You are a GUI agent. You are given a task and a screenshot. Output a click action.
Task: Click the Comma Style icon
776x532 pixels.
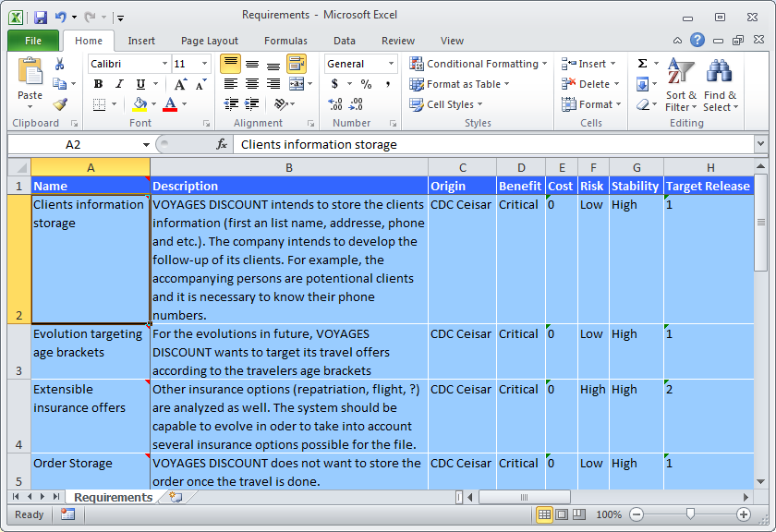387,84
